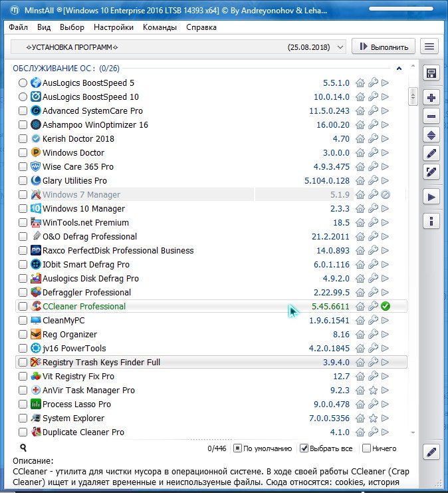Check the 'Ничего' checkbox
448x493 pixels.
coord(366,448)
